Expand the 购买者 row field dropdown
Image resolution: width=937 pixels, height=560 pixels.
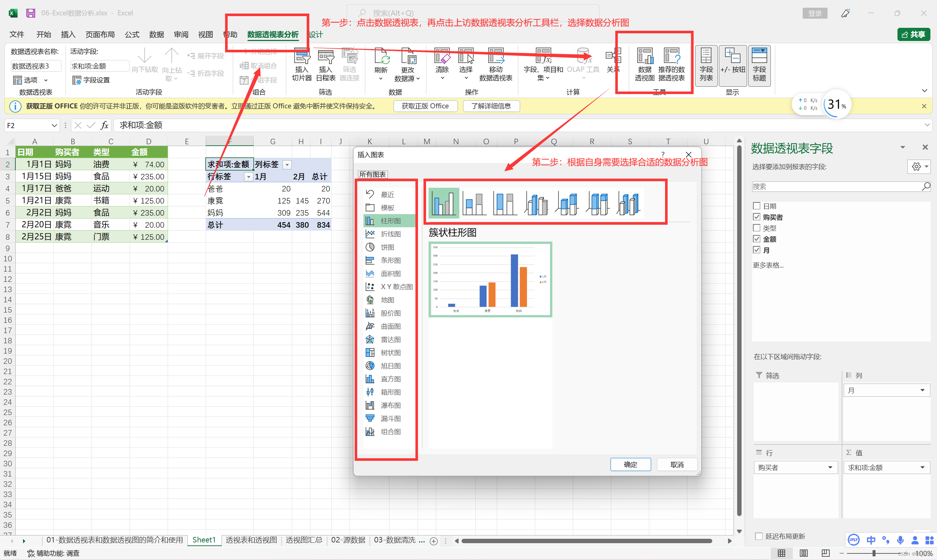(x=830, y=467)
